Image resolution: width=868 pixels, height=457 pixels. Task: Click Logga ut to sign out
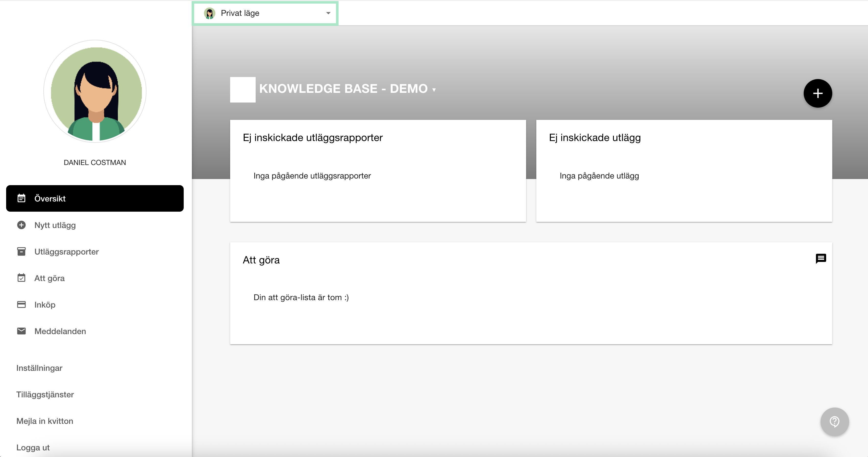(33, 448)
